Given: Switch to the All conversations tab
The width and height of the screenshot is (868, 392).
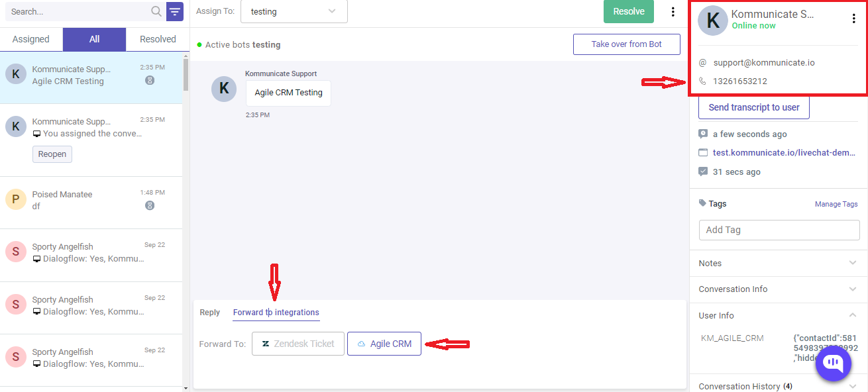Looking at the screenshot, I should 94,39.
